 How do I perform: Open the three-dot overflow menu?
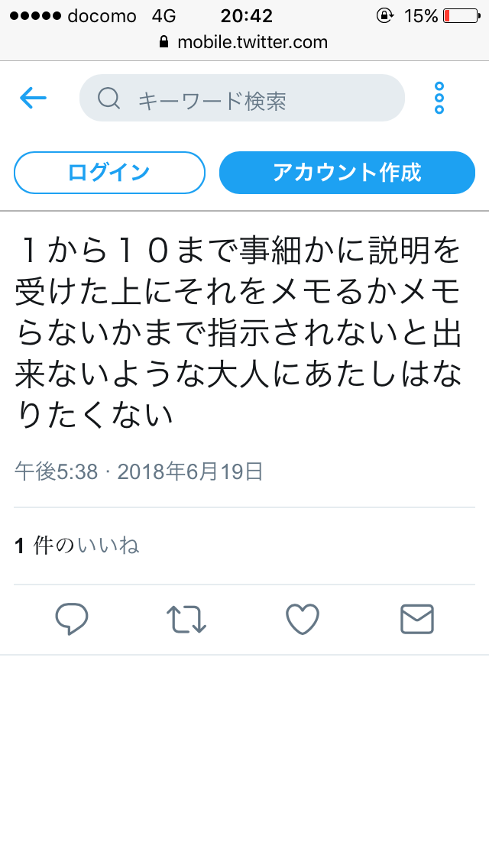(439, 98)
